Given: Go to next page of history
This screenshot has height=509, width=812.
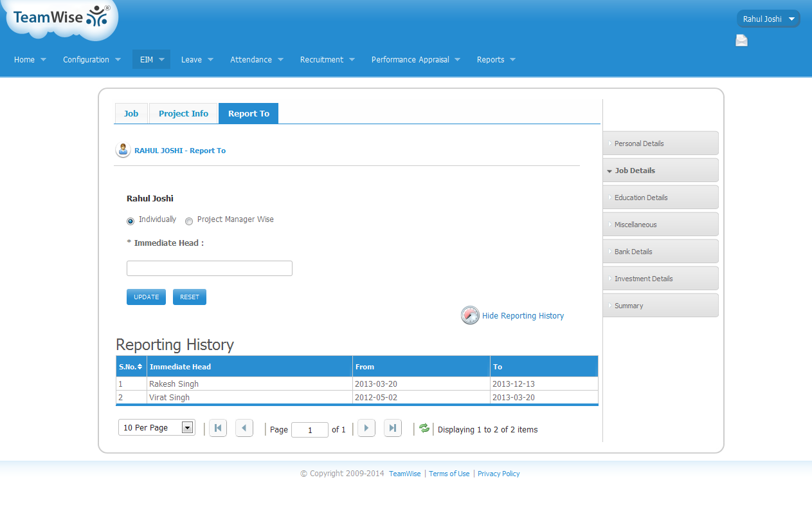Looking at the screenshot, I should [x=366, y=429].
